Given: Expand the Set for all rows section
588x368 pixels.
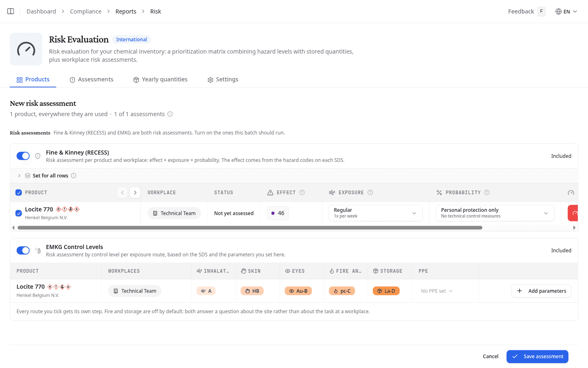Looking at the screenshot, I should pyautogui.click(x=19, y=176).
